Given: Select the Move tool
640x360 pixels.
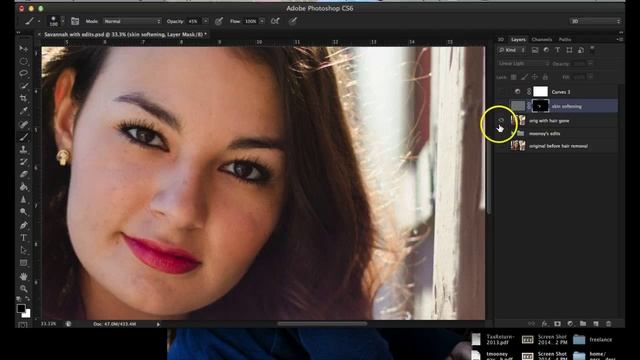Looking at the screenshot, I should pos(23,49).
